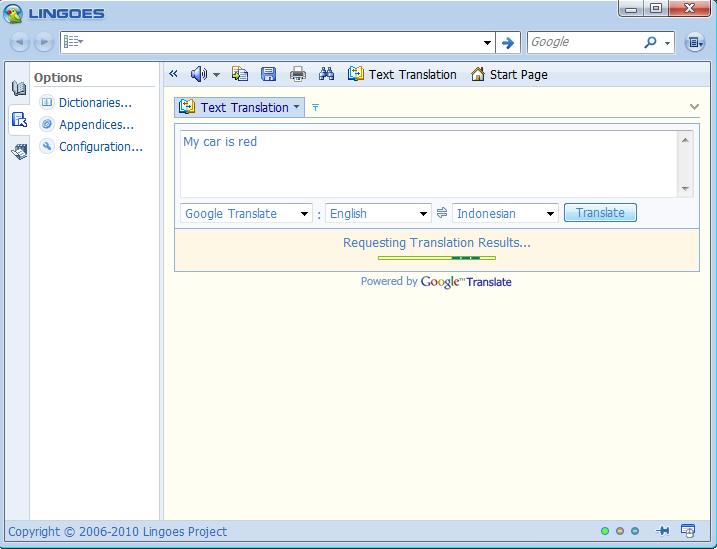The image size is (717, 549).
Task: Go to Start Page
Action: pos(509,74)
